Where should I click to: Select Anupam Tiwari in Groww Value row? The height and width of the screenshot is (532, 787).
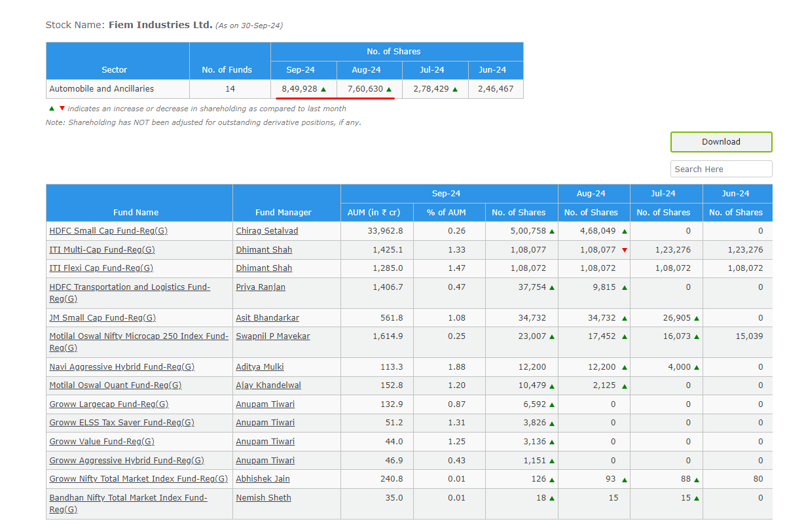tap(265, 442)
